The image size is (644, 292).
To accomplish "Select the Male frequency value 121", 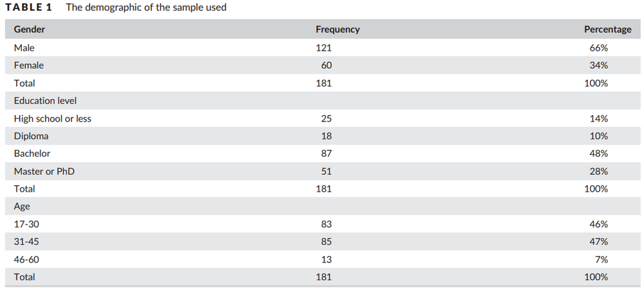I will (x=323, y=48).
